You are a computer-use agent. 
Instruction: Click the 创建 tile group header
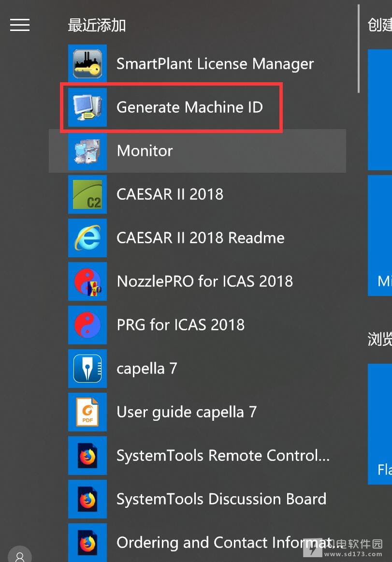tap(380, 25)
